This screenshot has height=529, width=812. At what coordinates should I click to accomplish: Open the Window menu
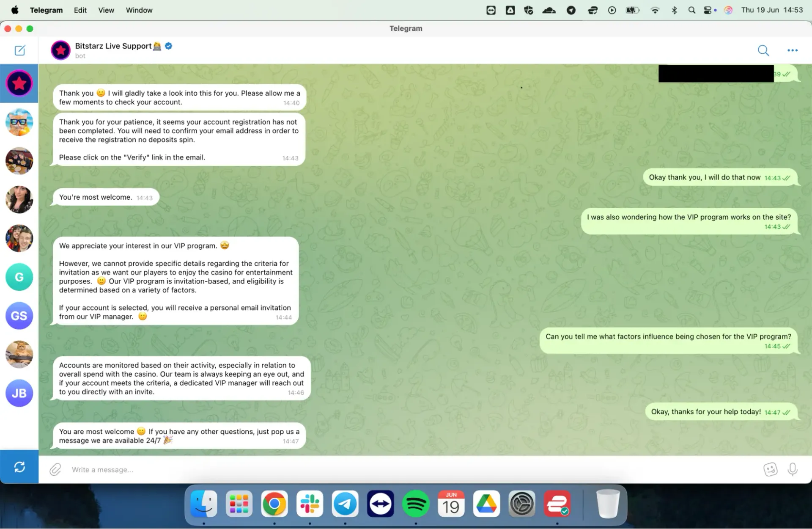[139, 10]
